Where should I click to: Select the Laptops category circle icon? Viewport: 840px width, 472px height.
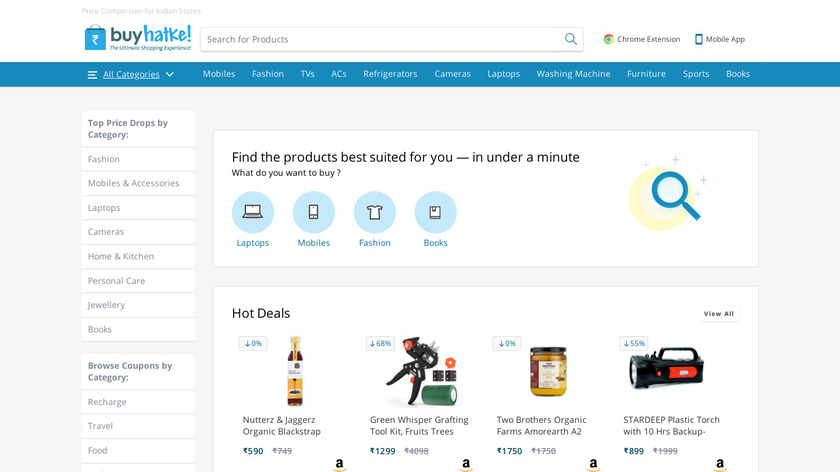pos(253,212)
